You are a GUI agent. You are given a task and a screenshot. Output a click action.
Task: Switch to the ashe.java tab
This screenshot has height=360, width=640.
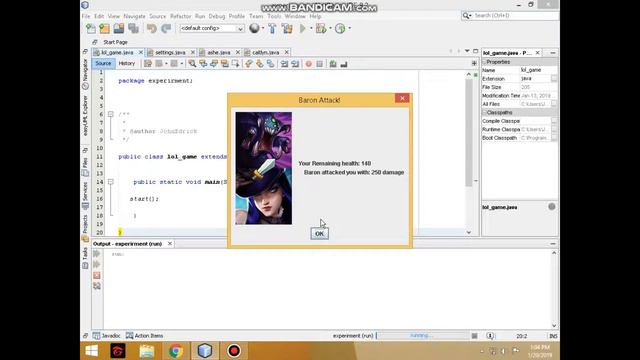[219, 53]
